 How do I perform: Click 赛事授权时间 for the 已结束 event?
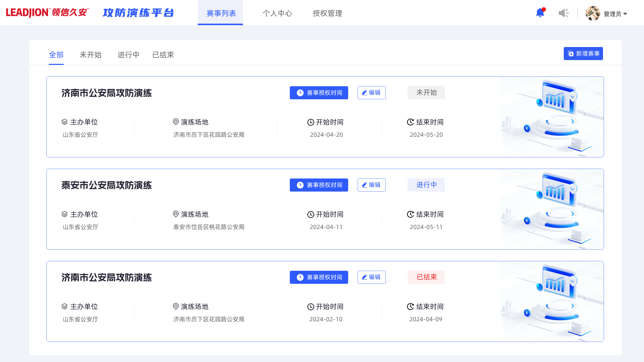[319, 277]
